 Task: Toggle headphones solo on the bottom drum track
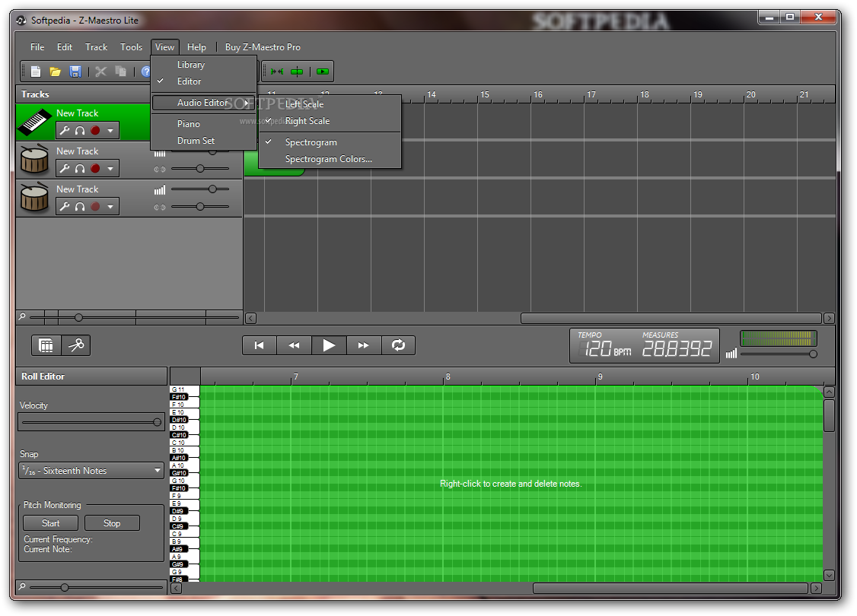coord(80,206)
